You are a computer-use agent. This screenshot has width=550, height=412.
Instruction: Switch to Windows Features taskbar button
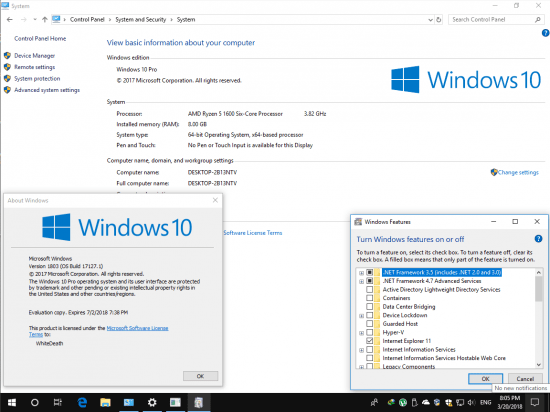(x=199, y=403)
